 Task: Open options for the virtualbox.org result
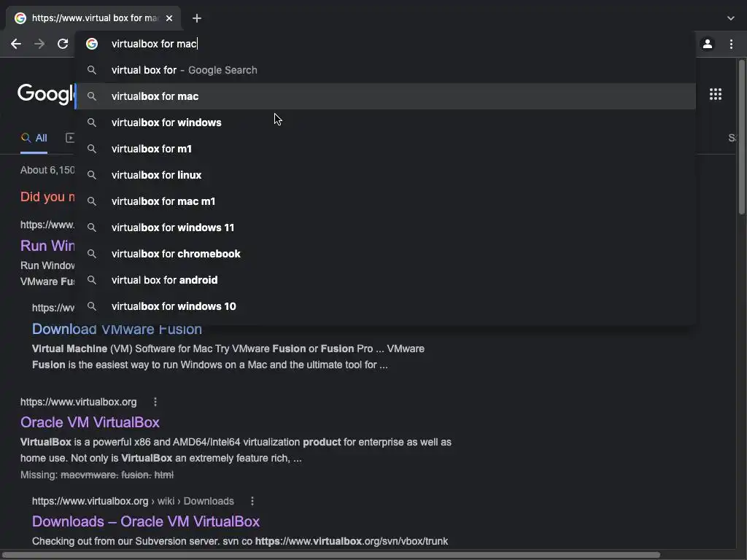click(x=155, y=402)
